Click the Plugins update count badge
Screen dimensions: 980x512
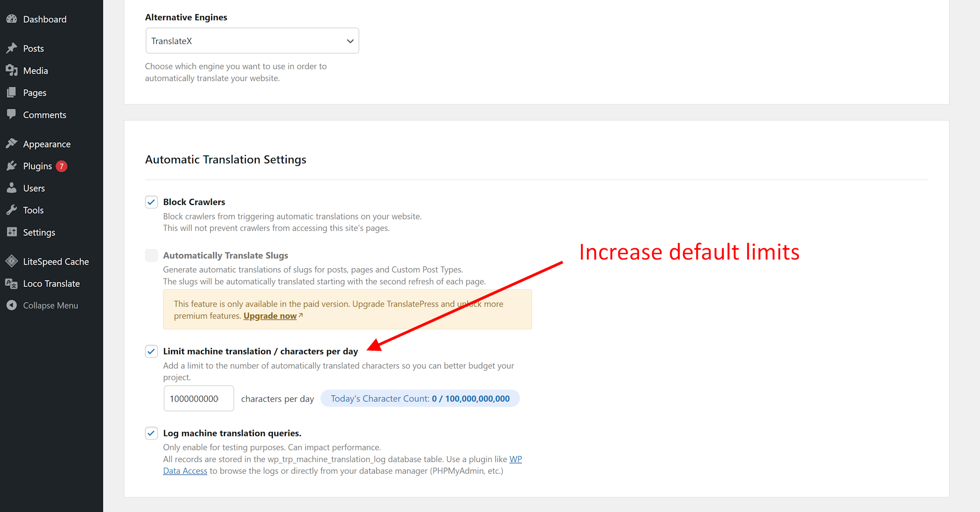click(61, 166)
